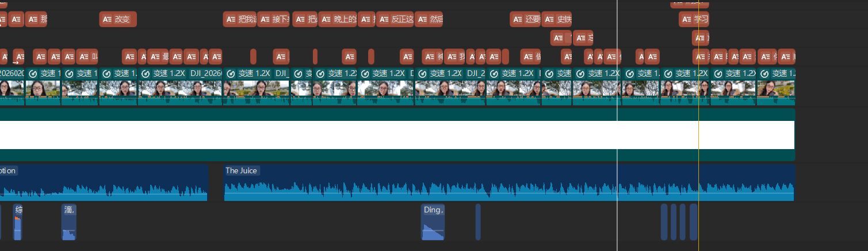
Task: Click the text icon on the '学习' caption clip
Action: click(x=687, y=19)
